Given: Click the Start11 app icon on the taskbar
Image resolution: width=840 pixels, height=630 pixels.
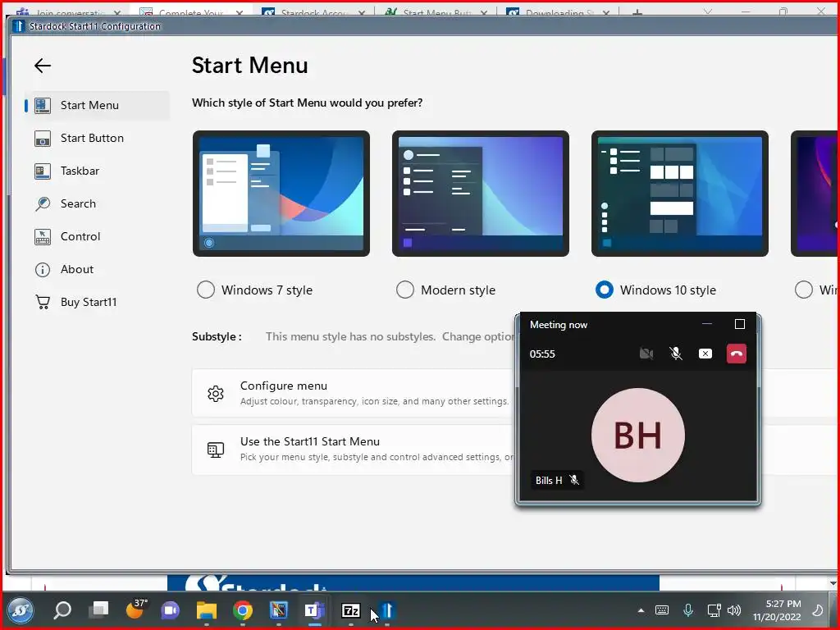Looking at the screenshot, I should tap(387, 610).
